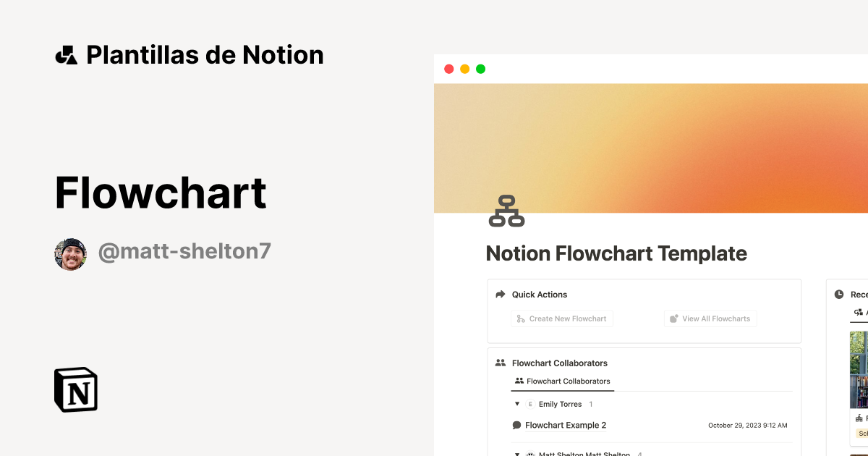Open Flowchart Example 2

point(566,425)
